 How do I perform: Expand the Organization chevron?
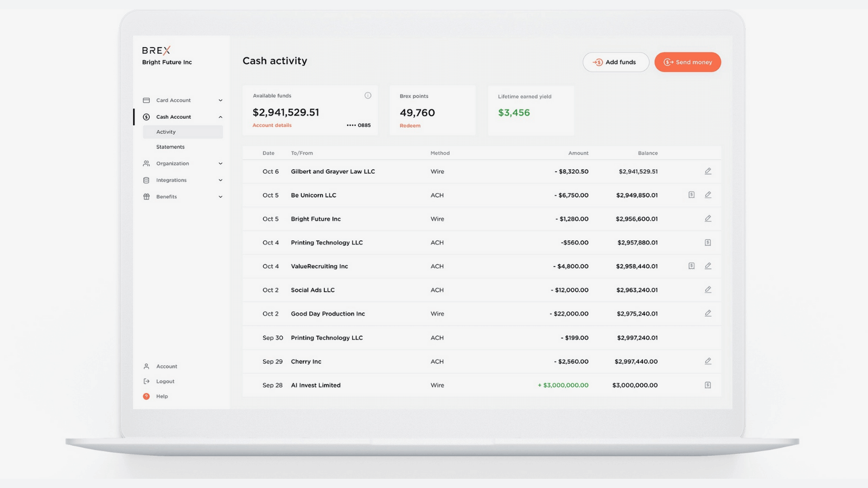tap(220, 164)
